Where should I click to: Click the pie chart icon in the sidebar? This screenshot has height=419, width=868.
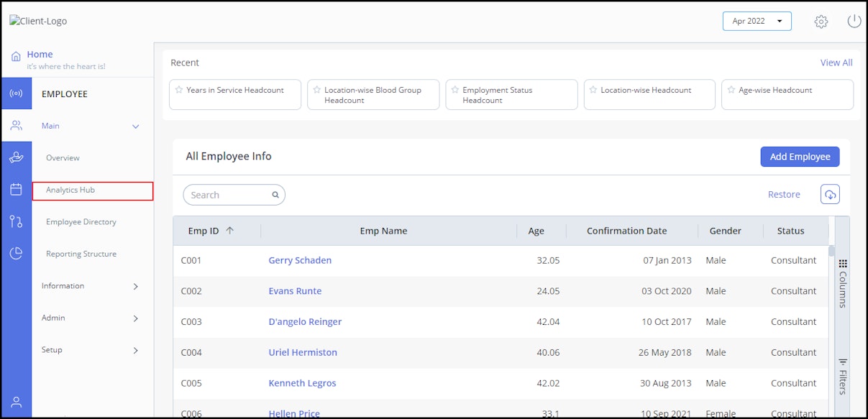click(16, 254)
